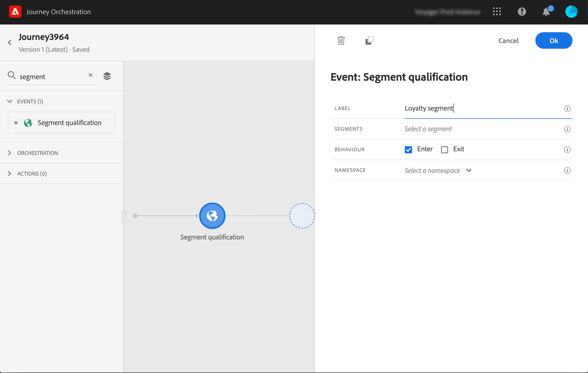Click the user profile avatar
This screenshot has height=373, width=588.
coord(571,12)
